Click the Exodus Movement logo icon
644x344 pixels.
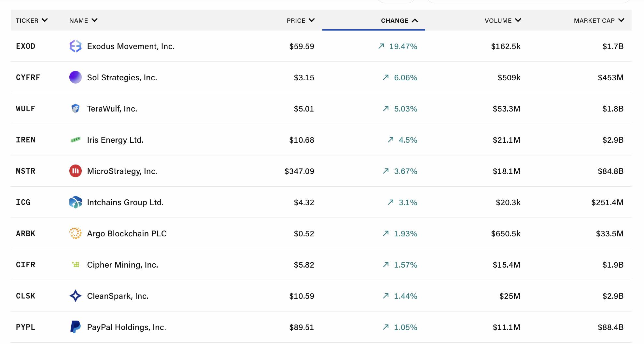(x=76, y=46)
